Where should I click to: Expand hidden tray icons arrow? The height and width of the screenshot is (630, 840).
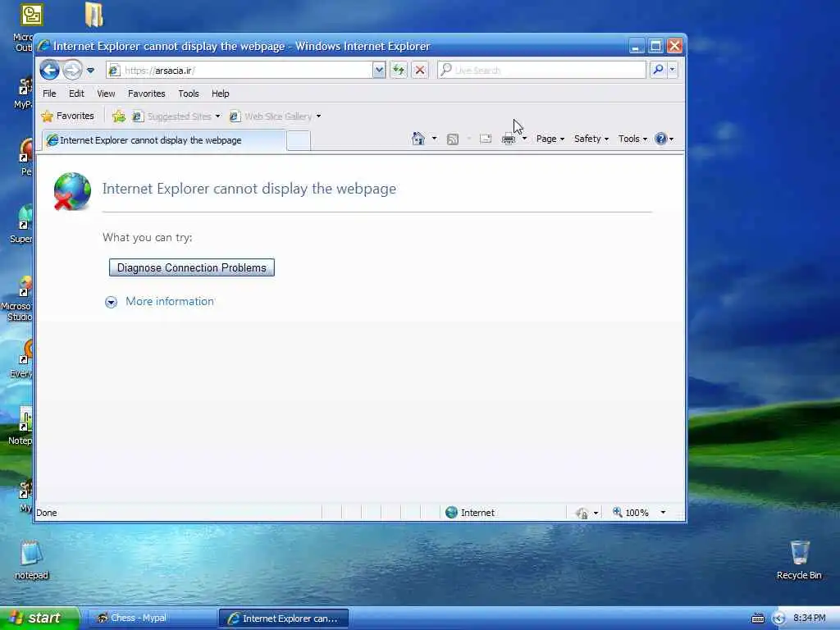[x=779, y=619]
